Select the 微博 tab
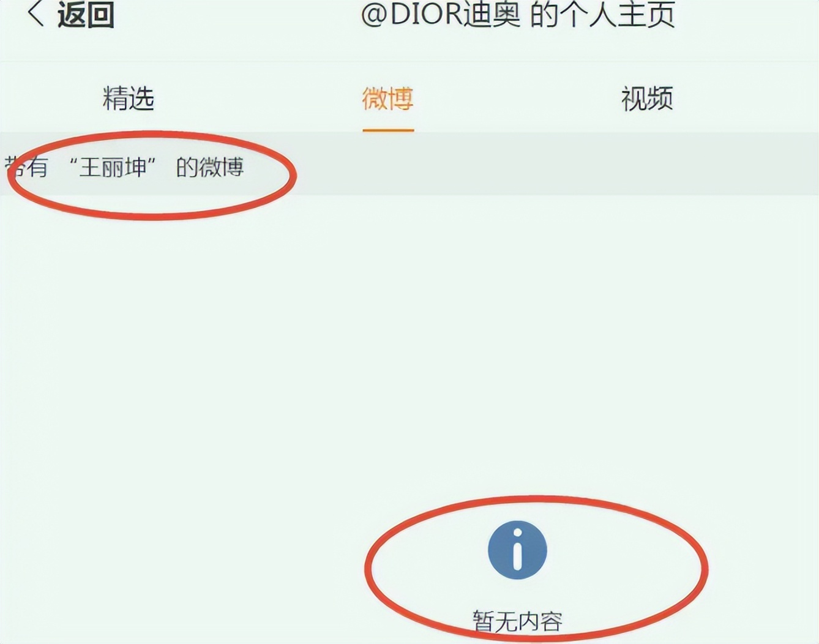The image size is (819, 644). [388, 99]
